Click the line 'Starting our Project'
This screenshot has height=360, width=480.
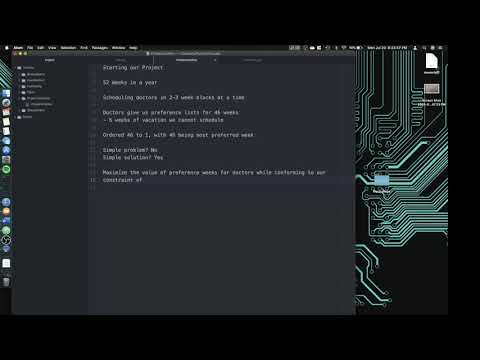click(133, 68)
